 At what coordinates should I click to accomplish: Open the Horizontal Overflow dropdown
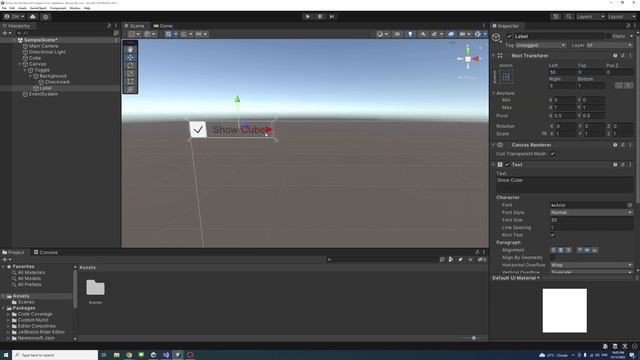pyautogui.click(x=591, y=265)
